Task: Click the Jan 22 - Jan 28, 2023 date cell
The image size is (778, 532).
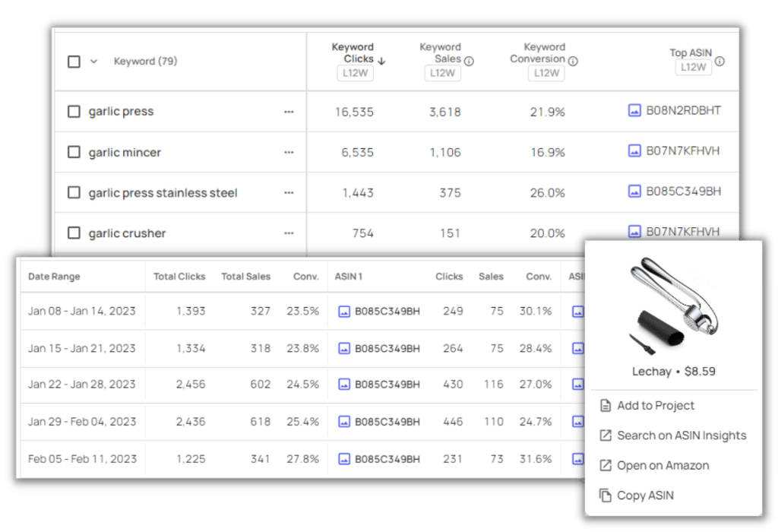Action: pos(82,384)
